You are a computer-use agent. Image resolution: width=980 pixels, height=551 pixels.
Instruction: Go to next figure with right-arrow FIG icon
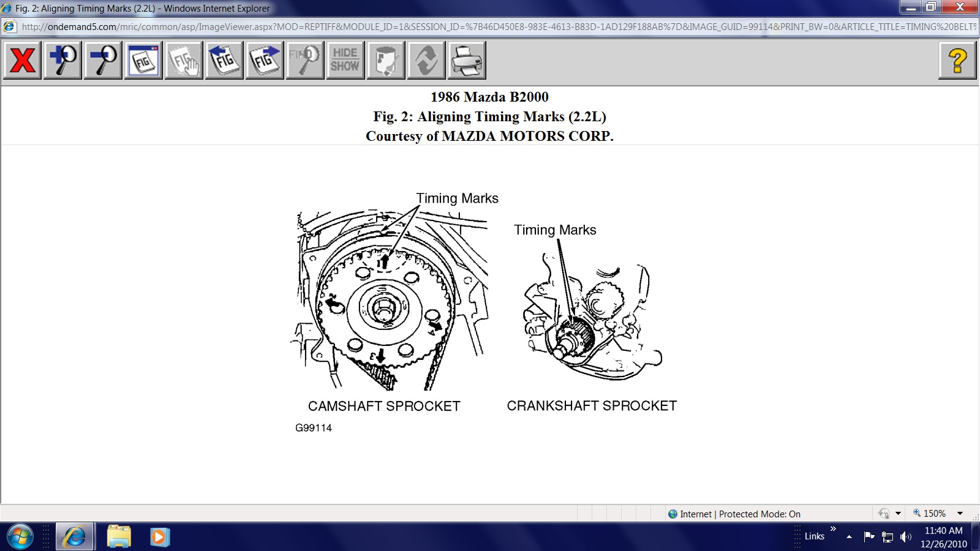(265, 60)
